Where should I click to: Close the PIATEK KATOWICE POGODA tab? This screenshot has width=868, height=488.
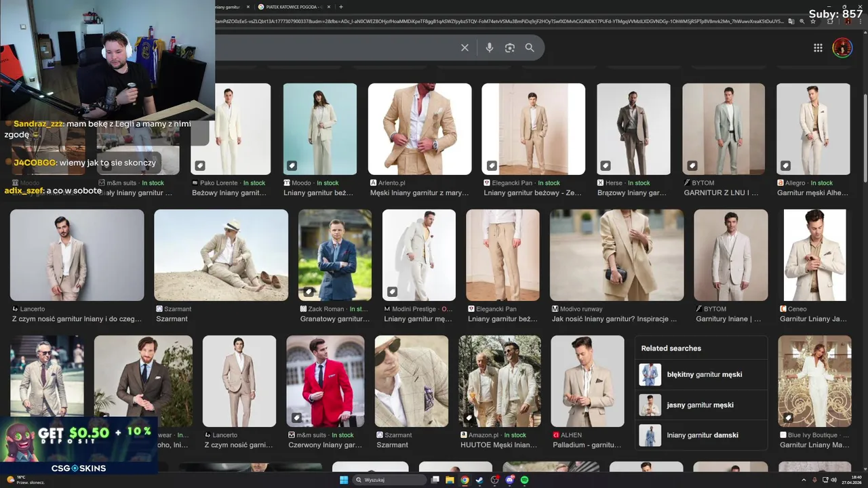coord(329,7)
